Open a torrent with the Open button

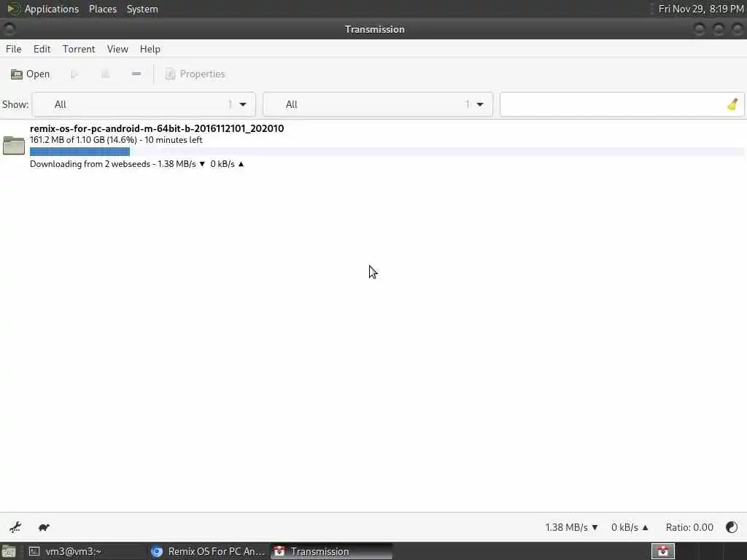tap(31, 74)
